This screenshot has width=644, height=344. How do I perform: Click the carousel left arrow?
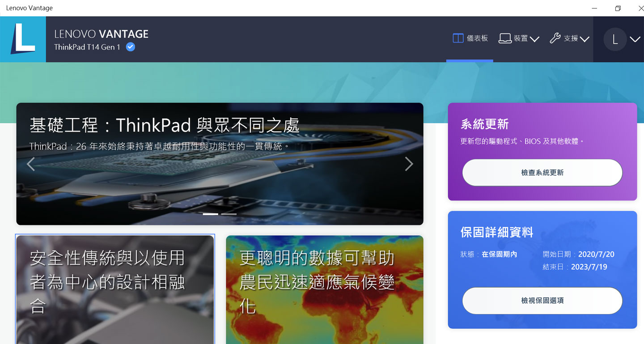click(30, 164)
